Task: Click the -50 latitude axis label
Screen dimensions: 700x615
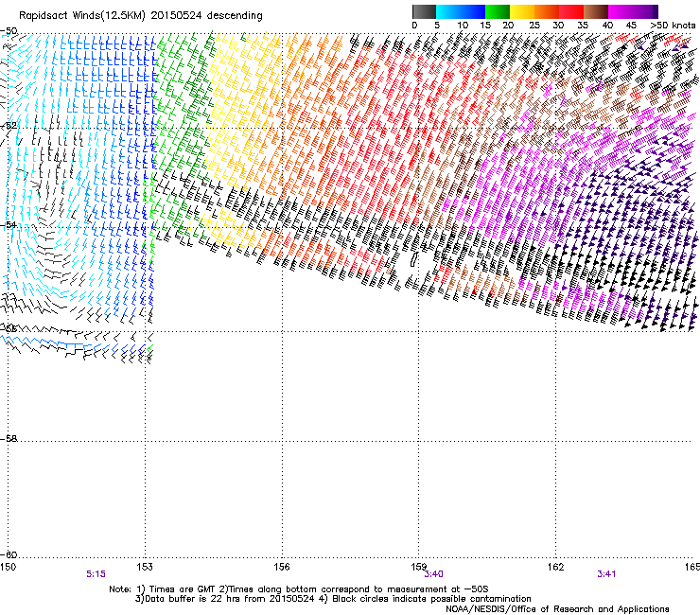Action: click(9, 31)
